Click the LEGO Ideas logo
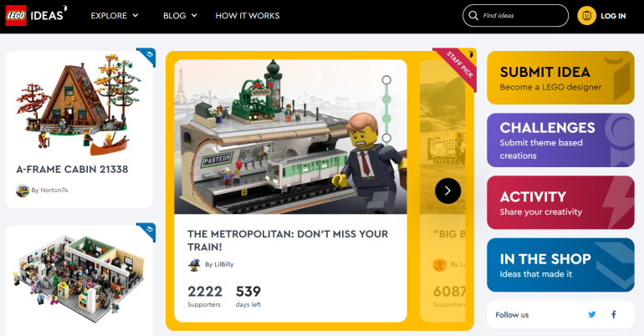 click(36, 16)
